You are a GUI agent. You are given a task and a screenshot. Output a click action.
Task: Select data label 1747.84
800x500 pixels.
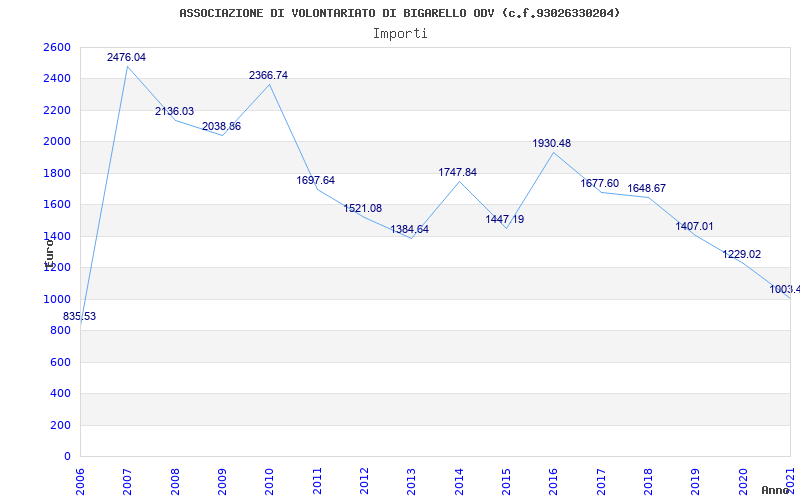(458, 172)
